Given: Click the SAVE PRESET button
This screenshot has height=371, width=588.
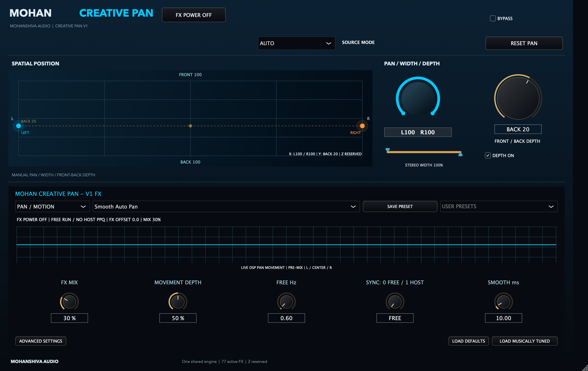Looking at the screenshot, I should pos(400,206).
